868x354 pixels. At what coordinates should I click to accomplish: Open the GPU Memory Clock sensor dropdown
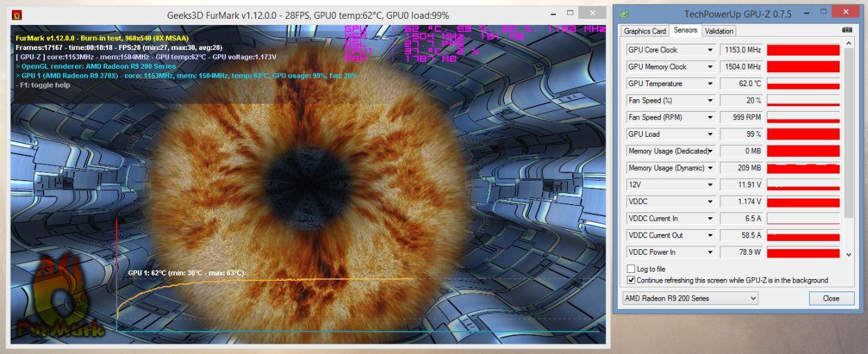coord(710,67)
